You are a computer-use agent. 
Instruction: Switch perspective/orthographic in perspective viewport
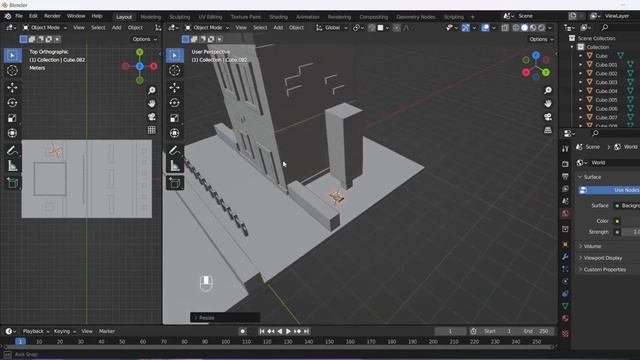tap(548, 130)
